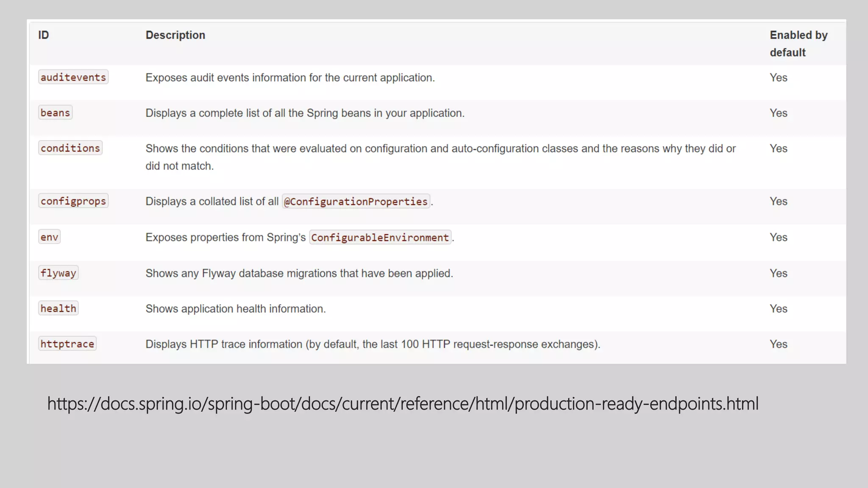Click the Yes value in conditions row
Image resolution: width=868 pixels, height=488 pixels.
pos(779,149)
